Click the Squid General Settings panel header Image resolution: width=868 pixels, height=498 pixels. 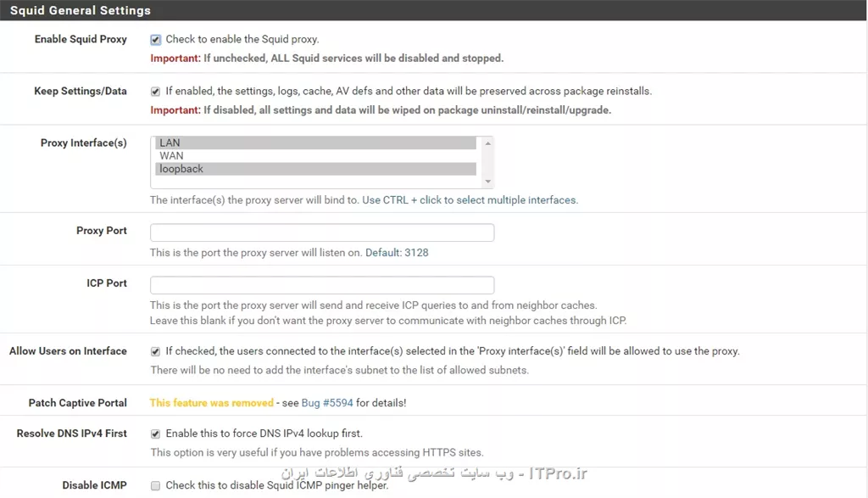pyautogui.click(x=433, y=10)
